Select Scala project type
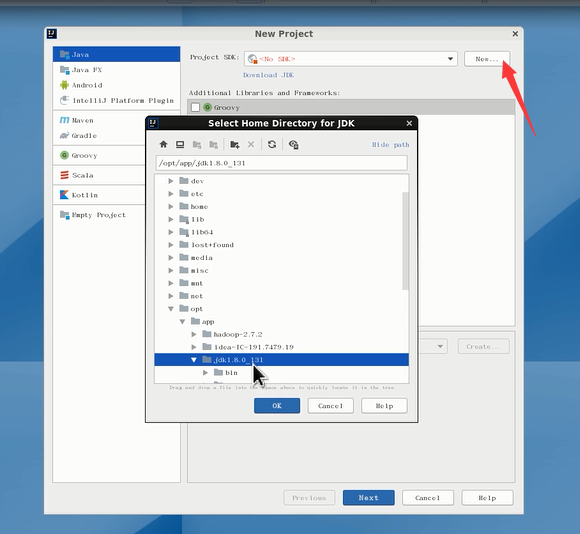Viewport: 580px width, 534px height. click(x=100, y=175)
